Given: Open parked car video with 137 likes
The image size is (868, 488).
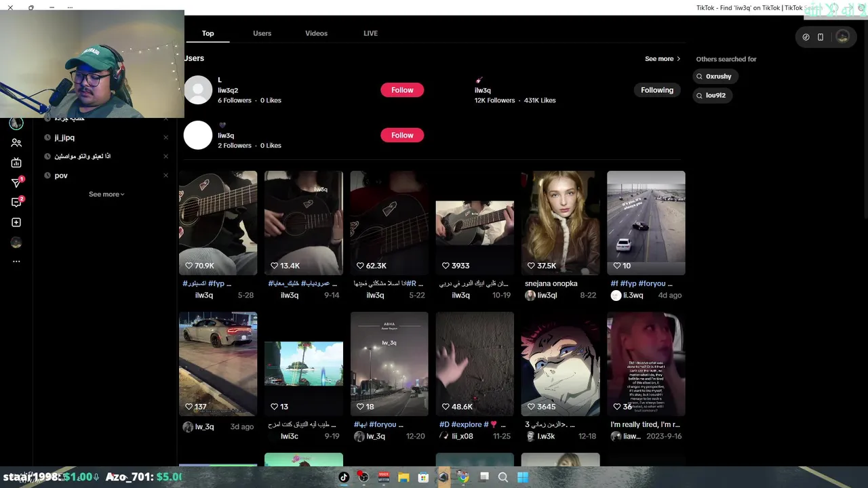Looking at the screenshot, I should [x=218, y=364].
